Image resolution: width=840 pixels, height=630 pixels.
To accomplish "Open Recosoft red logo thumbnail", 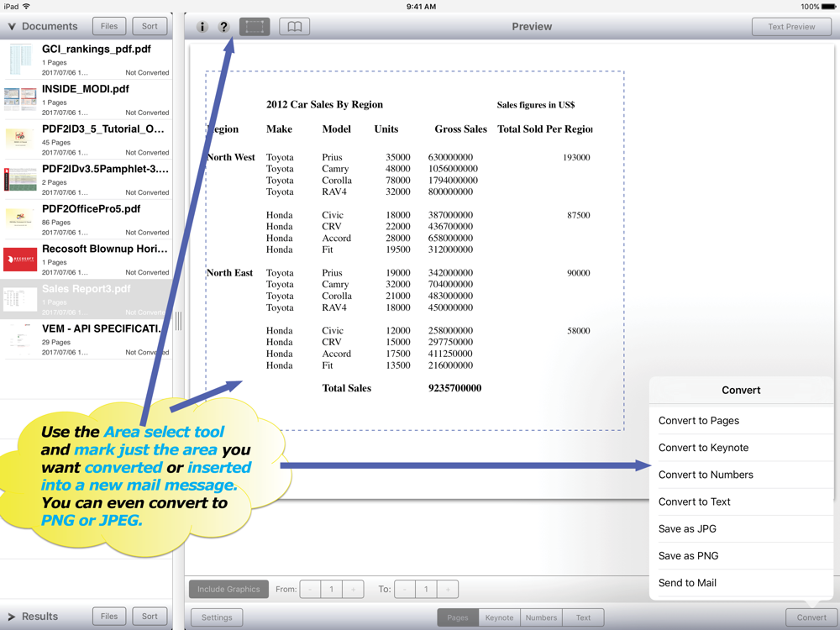I will (20, 260).
